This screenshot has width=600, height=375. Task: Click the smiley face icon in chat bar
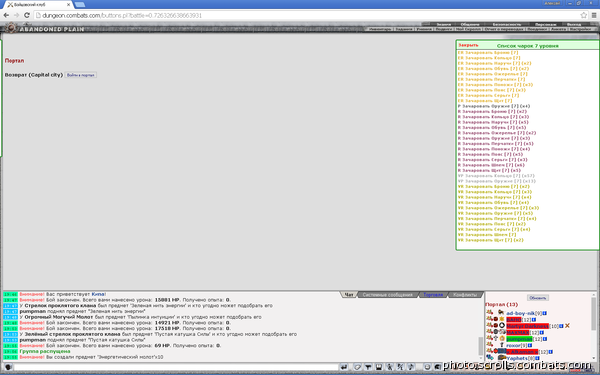click(427, 367)
